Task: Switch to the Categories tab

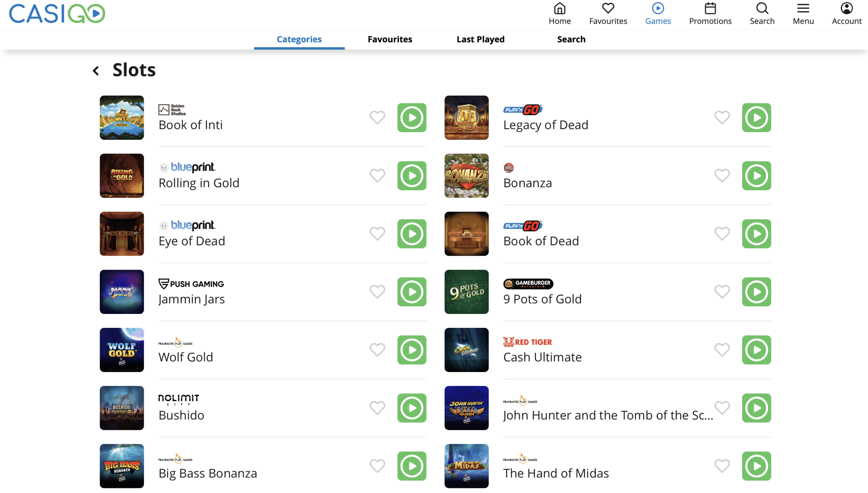Action: pyautogui.click(x=299, y=39)
